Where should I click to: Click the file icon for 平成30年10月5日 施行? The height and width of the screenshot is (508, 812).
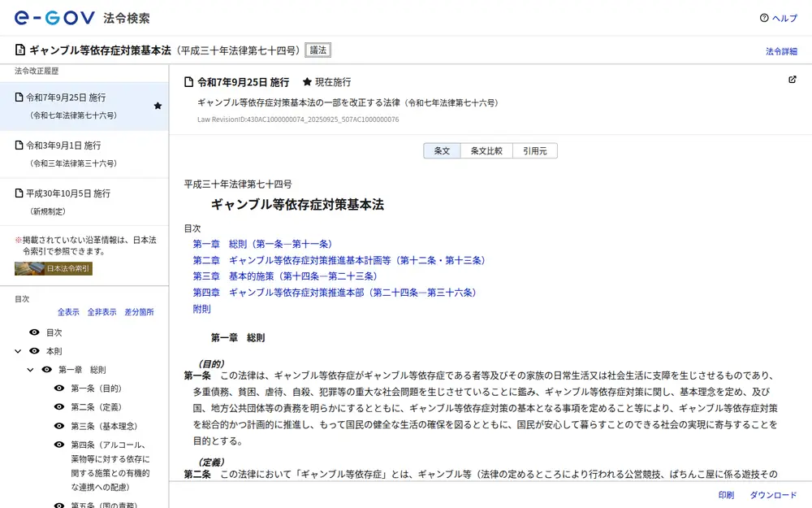click(x=19, y=193)
